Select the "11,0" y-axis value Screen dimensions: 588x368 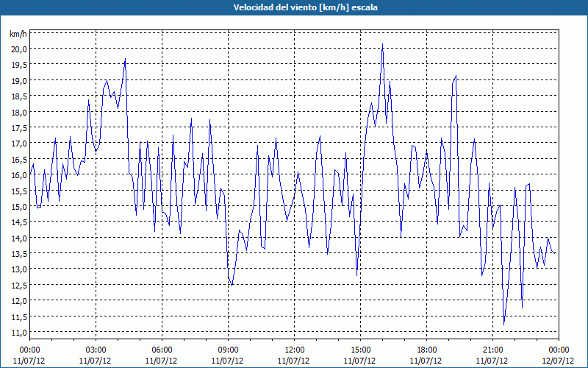click(19, 333)
